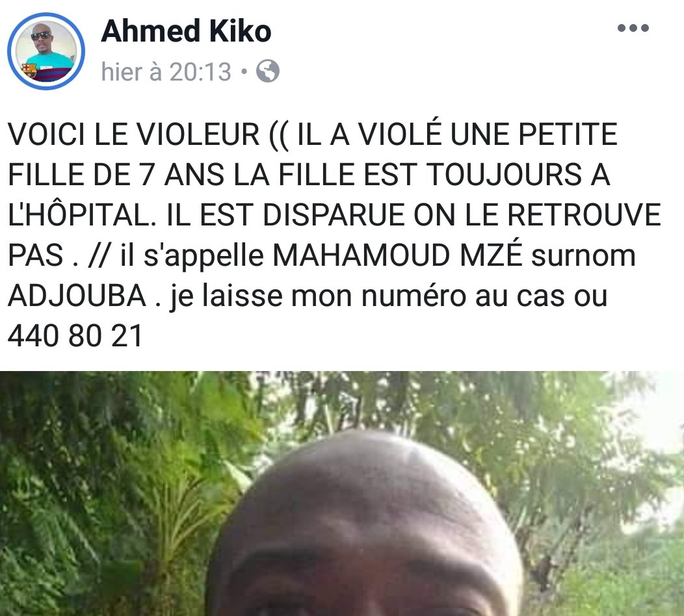The width and height of the screenshot is (684, 616).
Task: Open the three-dot post options menu
Action: pos(633,29)
